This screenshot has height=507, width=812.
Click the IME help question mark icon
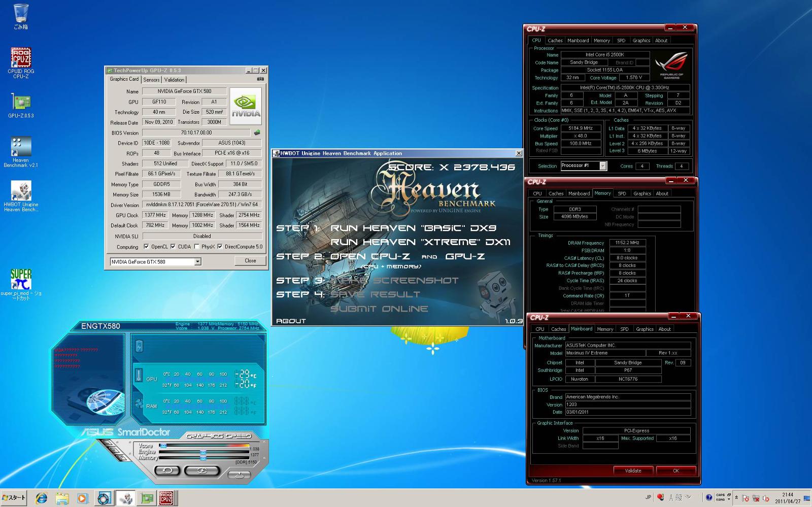pyautogui.click(x=709, y=498)
